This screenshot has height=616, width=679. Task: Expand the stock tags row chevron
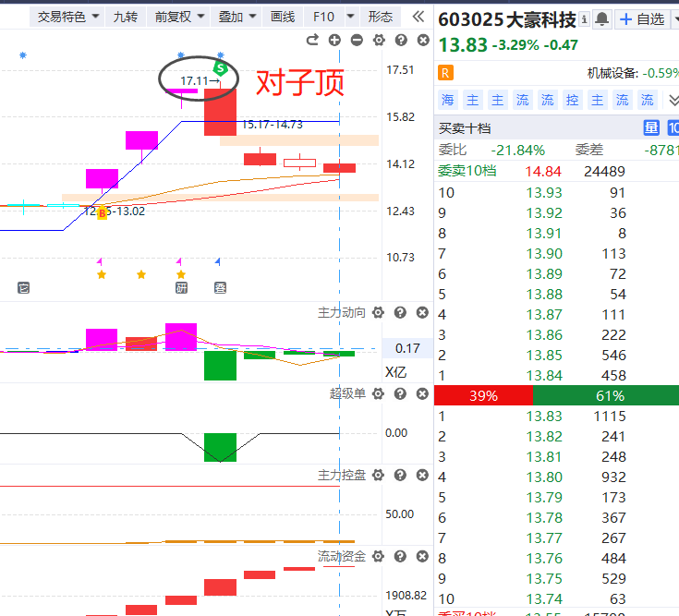click(673, 101)
